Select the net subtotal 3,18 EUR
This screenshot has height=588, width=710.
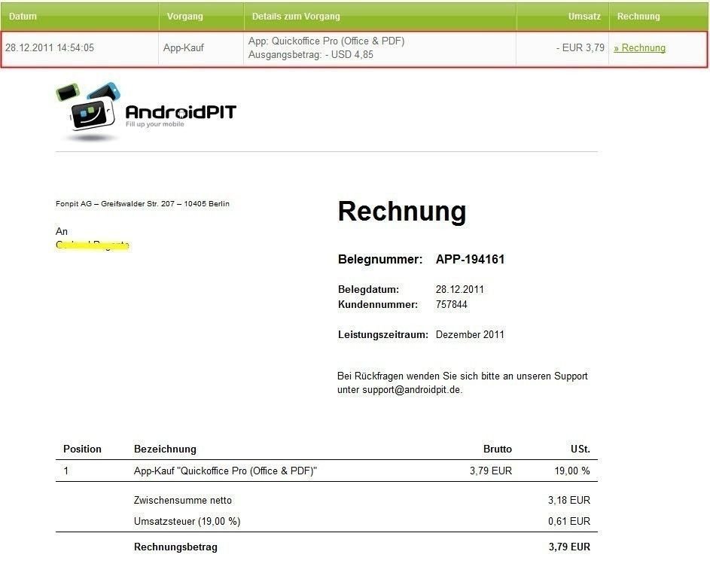point(568,500)
